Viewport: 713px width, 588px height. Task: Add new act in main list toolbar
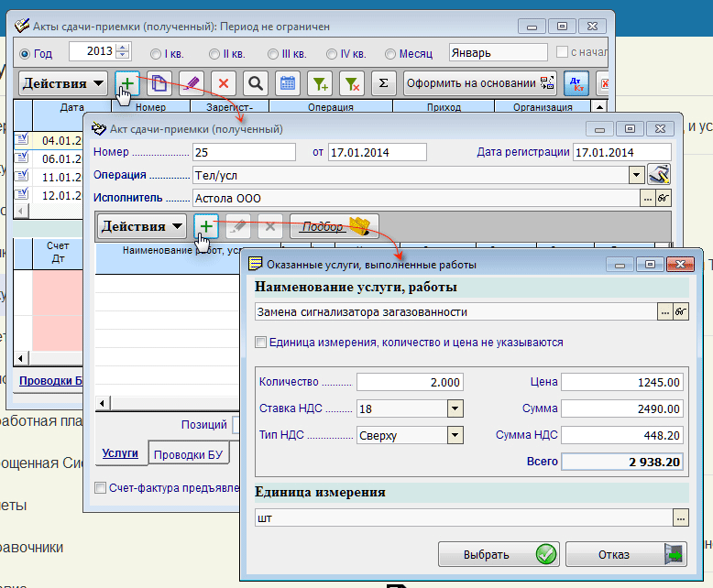click(x=126, y=83)
